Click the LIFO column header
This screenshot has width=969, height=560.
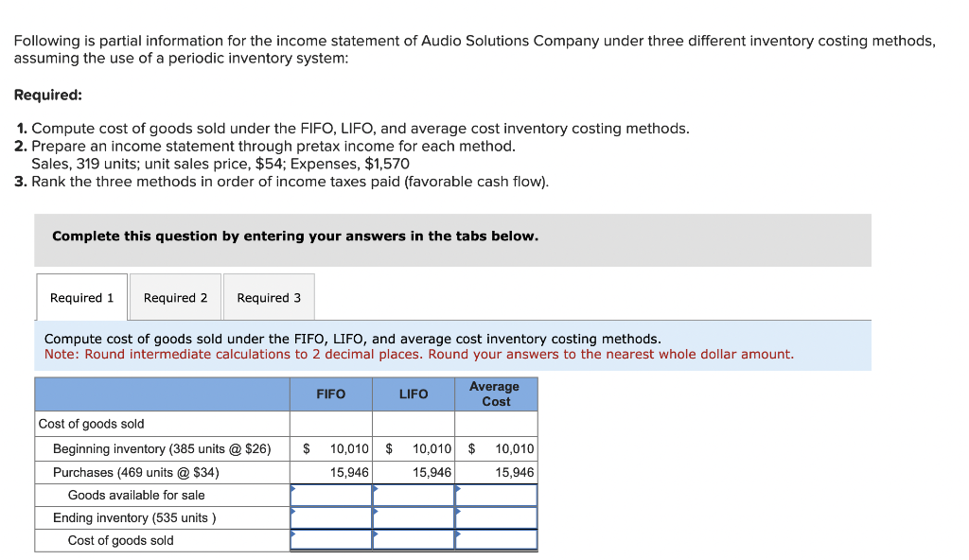(414, 394)
